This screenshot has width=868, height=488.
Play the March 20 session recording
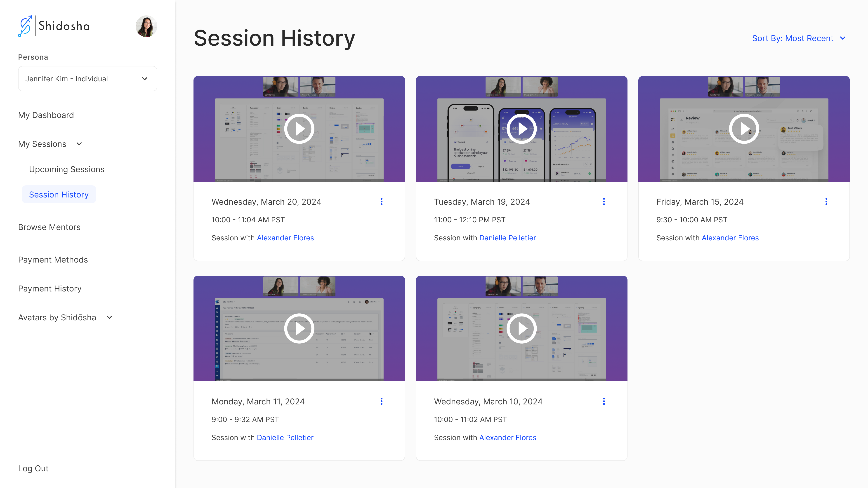click(299, 129)
